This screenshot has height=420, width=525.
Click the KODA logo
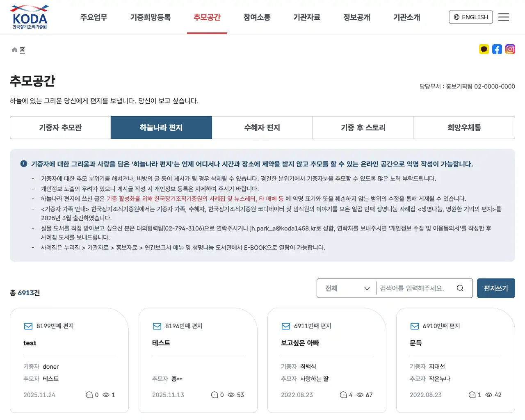point(29,17)
